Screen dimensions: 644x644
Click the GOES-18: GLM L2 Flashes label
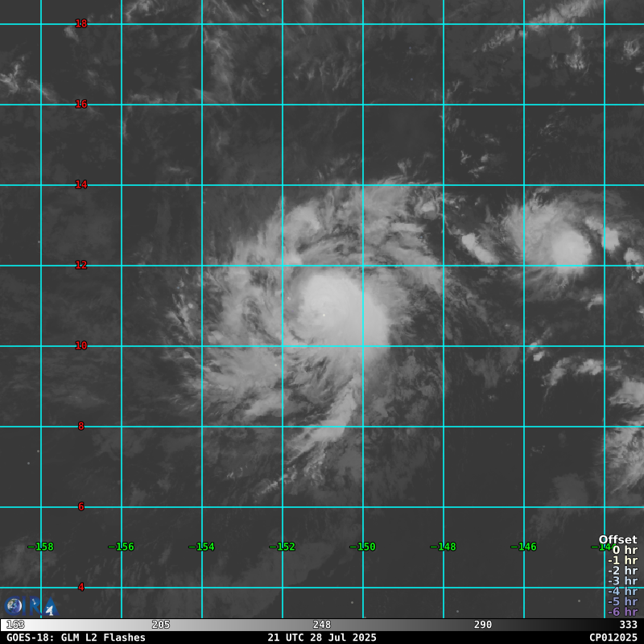(76, 638)
